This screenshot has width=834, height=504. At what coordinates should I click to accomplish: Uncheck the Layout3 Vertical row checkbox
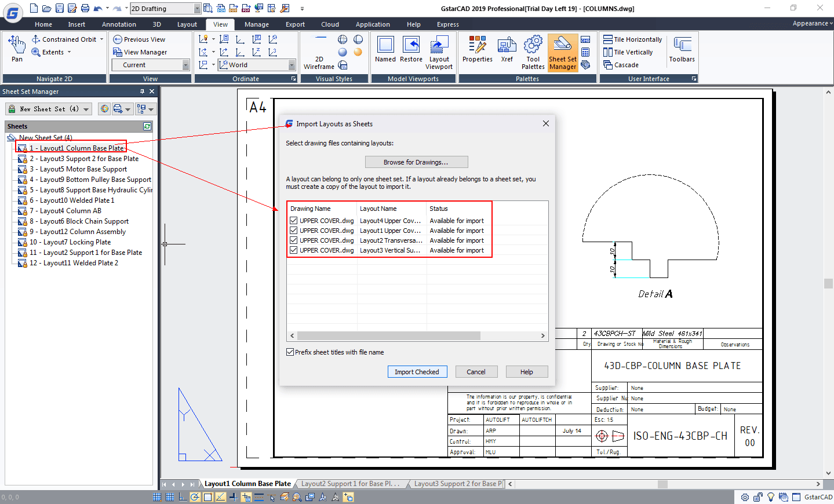(294, 250)
